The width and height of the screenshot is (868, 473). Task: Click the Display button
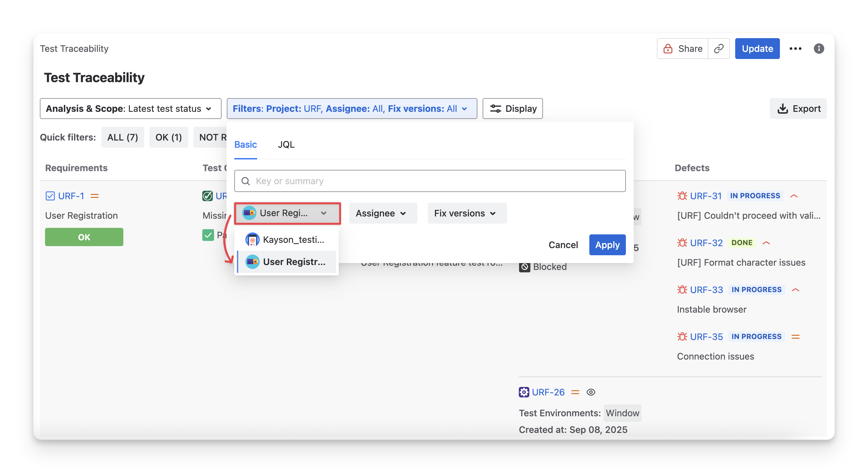[x=513, y=109]
